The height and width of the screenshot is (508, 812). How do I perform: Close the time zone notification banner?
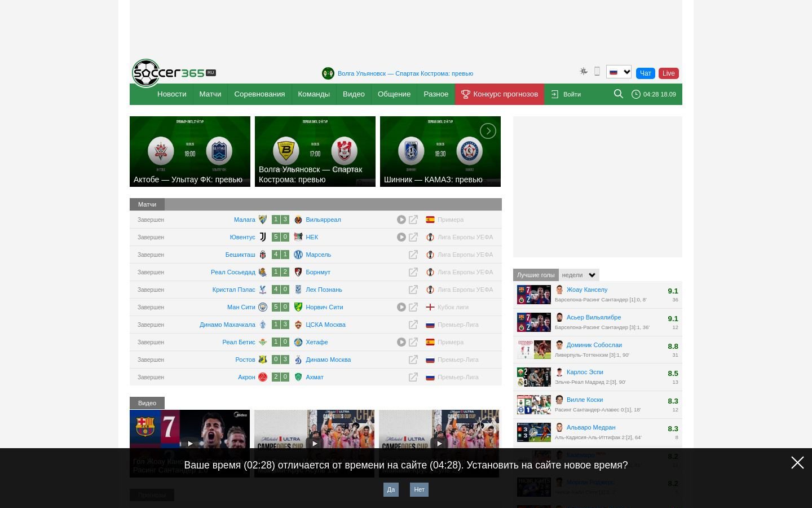[797, 463]
